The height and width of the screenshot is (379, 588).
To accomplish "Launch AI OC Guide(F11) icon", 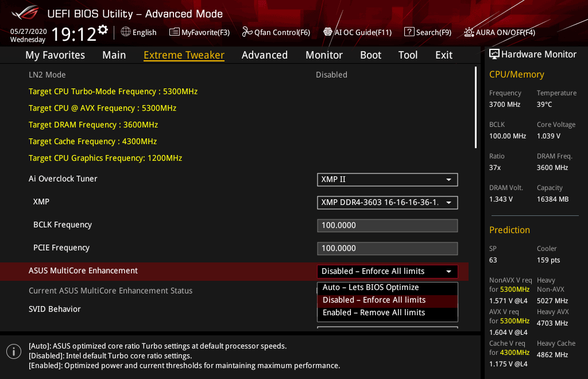I will click(328, 32).
